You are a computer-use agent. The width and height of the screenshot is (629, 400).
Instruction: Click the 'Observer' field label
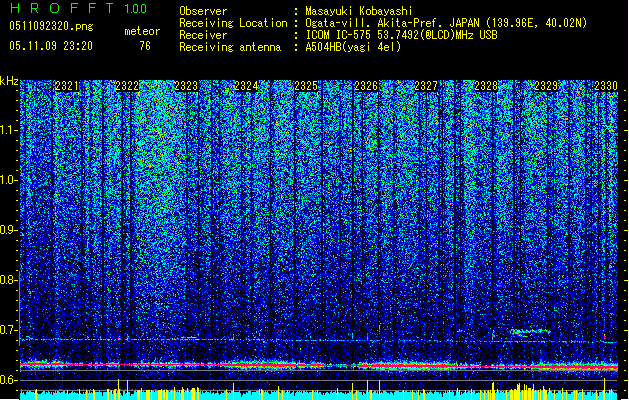[x=203, y=11]
